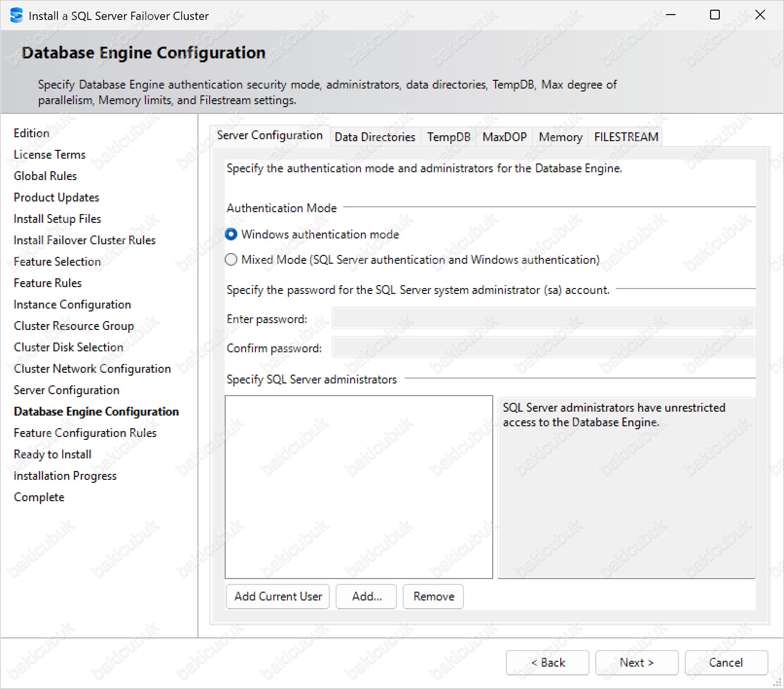Click the Remove administrator button
Image resolution: width=784 pixels, height=689 pixels.
433,597
